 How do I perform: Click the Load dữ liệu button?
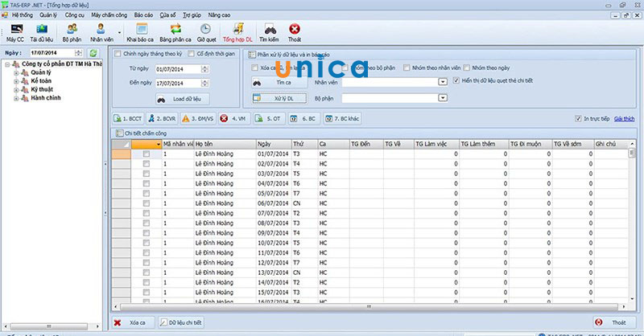pos(184,98)
